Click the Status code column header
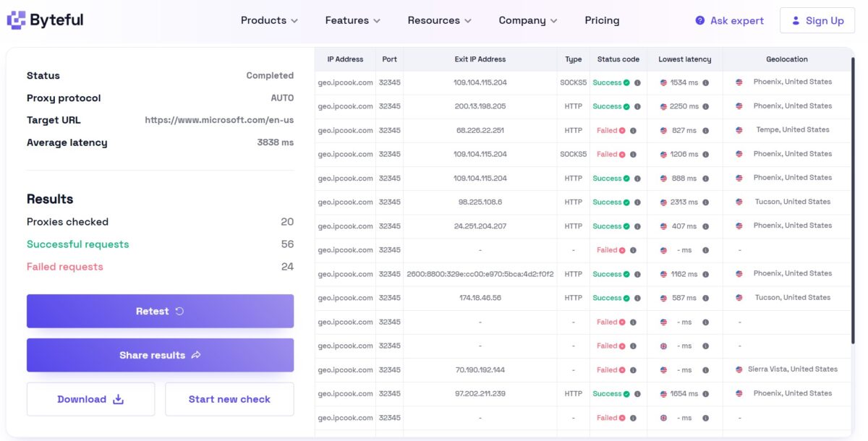The image size is (868, 441). click(x=618, y=59)
